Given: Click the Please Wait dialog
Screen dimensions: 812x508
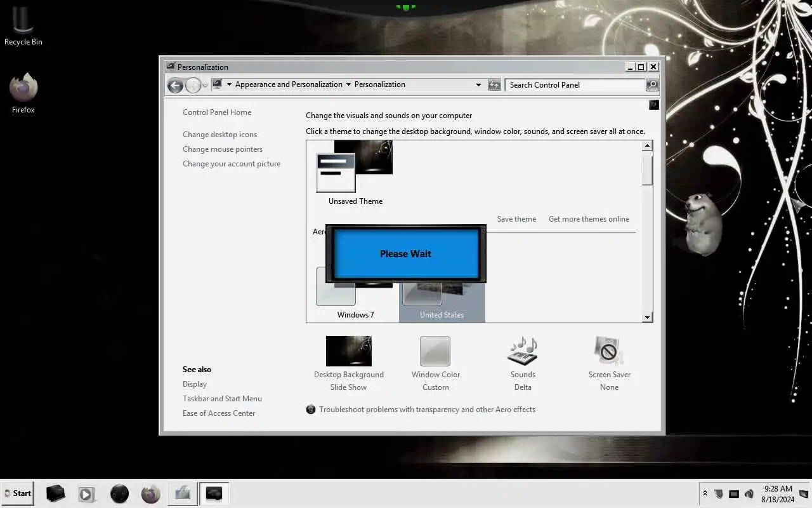Looking at the screenshot, I should tap(406, 253).
